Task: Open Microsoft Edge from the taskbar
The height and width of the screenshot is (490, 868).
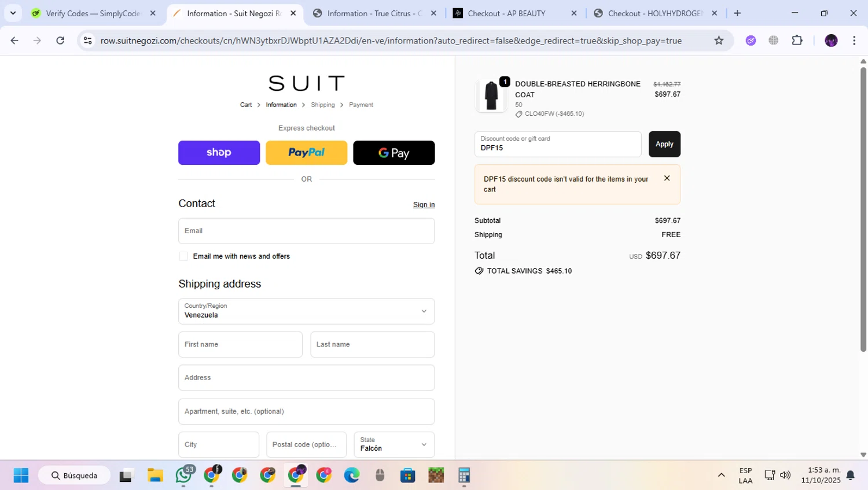Action: (x=352, y=476)
